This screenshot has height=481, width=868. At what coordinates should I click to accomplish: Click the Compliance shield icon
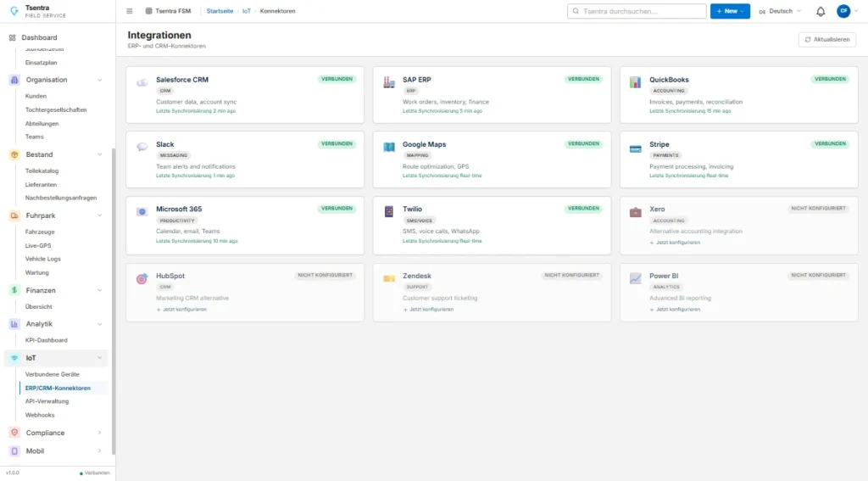pos(14,433)
